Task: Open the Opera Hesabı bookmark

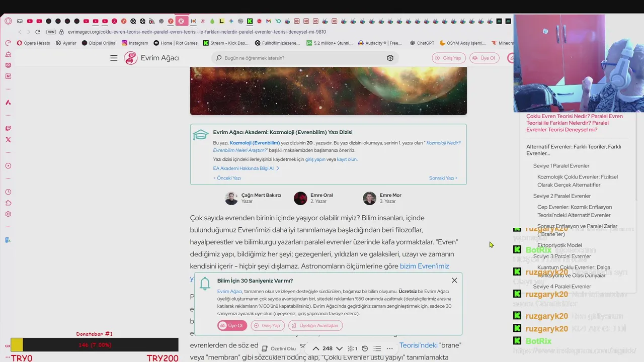Action: [x=34, y=43]
